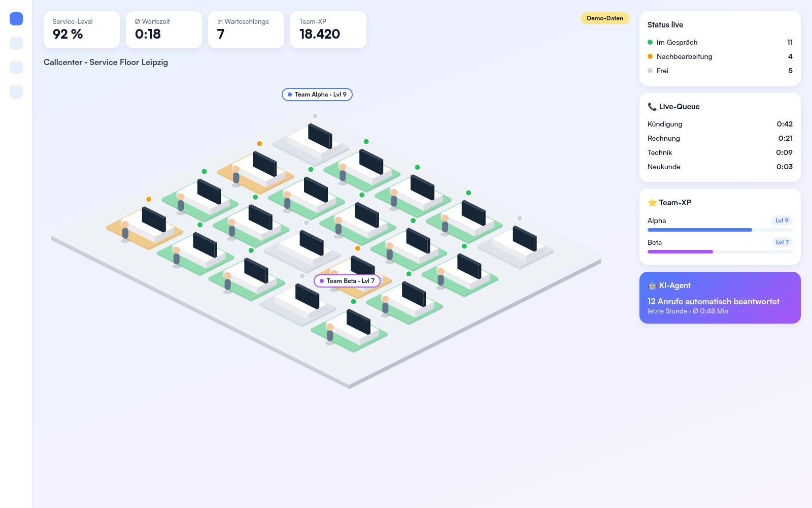This screenshot has width=812, height=508.
Task: Select the Technik queue entry
Action: click(720, 152)
